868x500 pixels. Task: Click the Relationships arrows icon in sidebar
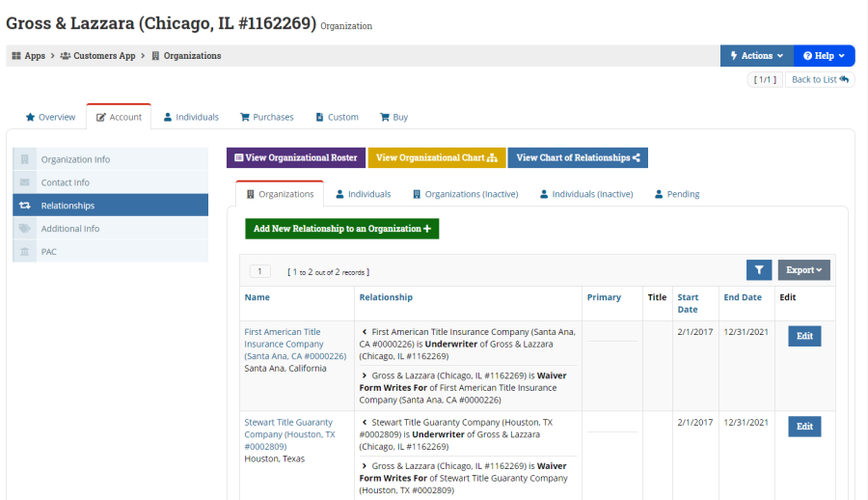[x=24, y=206]
